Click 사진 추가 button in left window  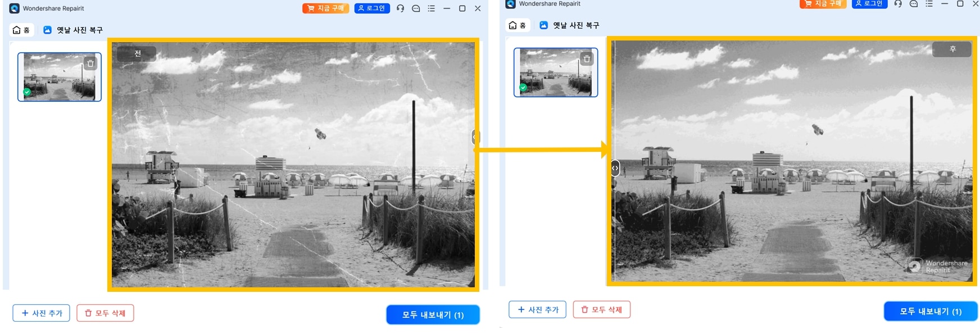click(x=41, y=313)
